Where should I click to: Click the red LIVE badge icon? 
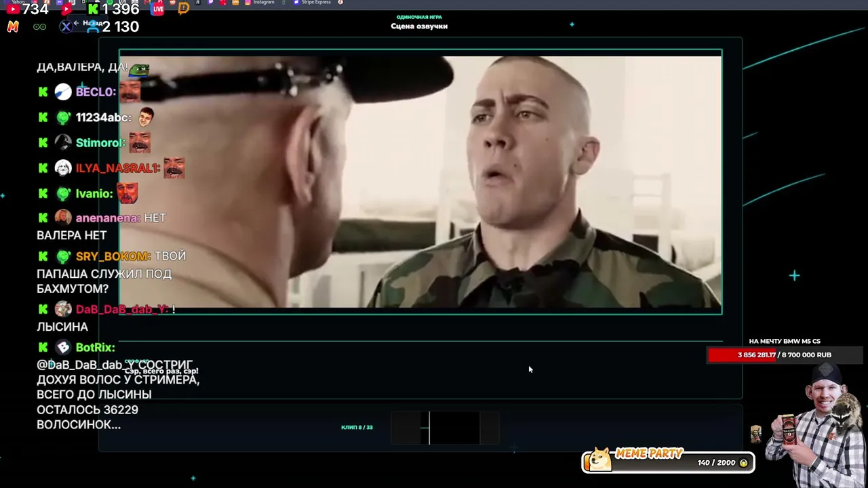pyautogui.click(x=158, y=9)
